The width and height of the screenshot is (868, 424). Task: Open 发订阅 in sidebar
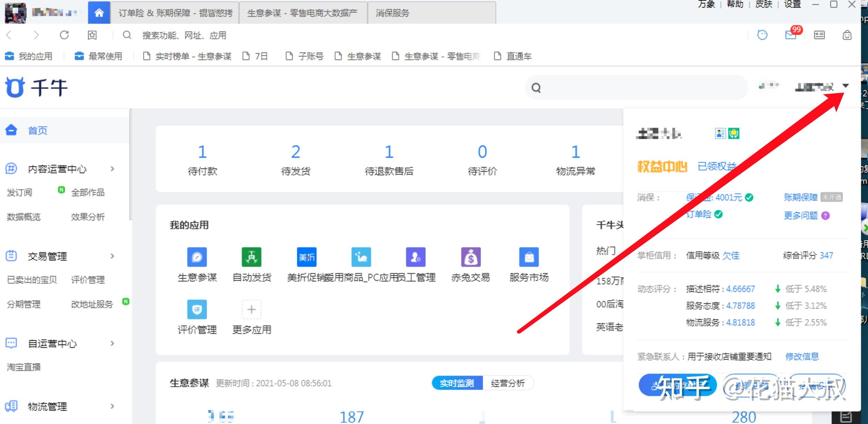click(x=20, y=192)
